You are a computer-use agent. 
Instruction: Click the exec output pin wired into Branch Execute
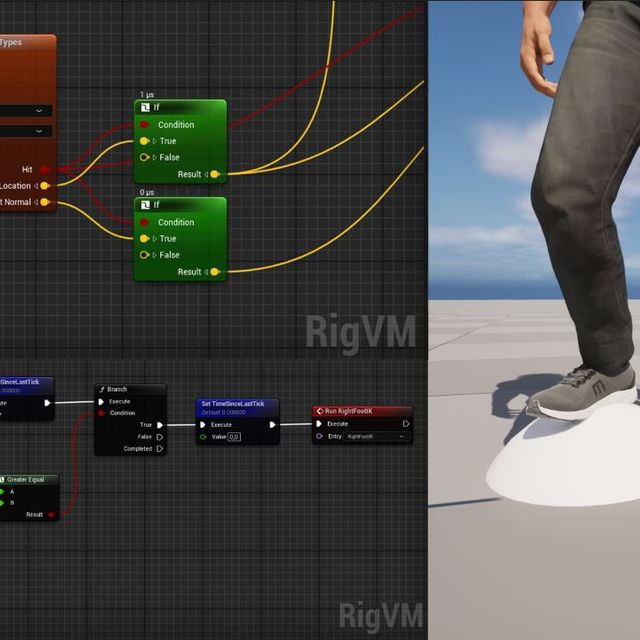(47, 403)
